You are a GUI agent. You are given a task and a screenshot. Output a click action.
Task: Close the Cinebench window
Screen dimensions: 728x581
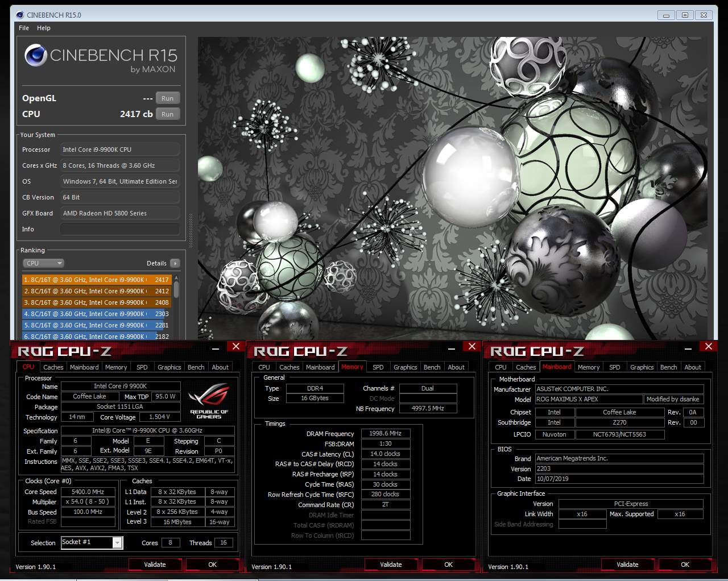(x=704, y=15)
